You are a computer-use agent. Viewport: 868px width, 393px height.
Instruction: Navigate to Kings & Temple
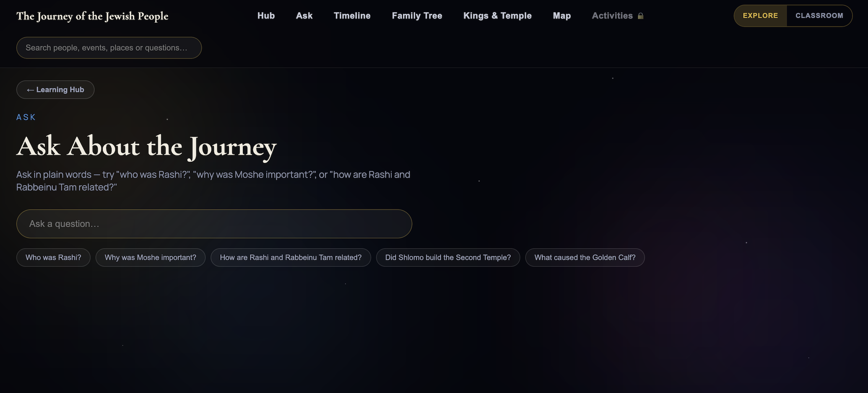[497, 16]
